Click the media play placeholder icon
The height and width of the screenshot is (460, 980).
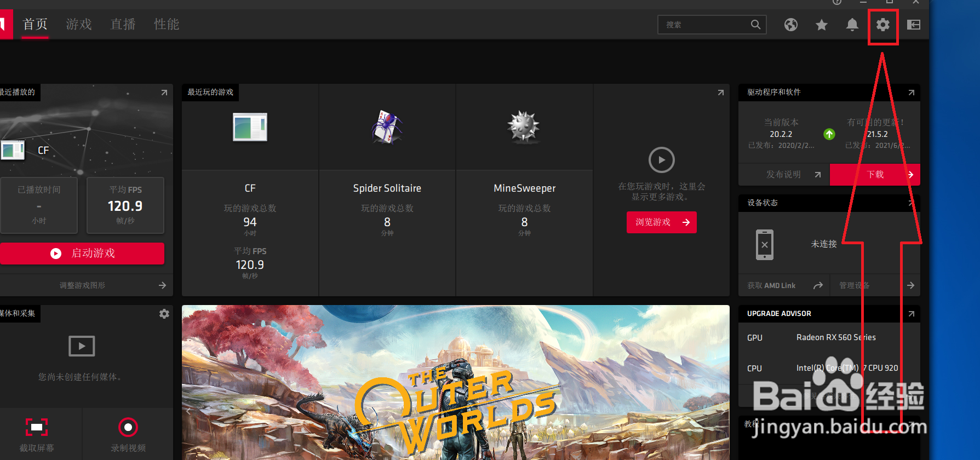click(82, 346)
